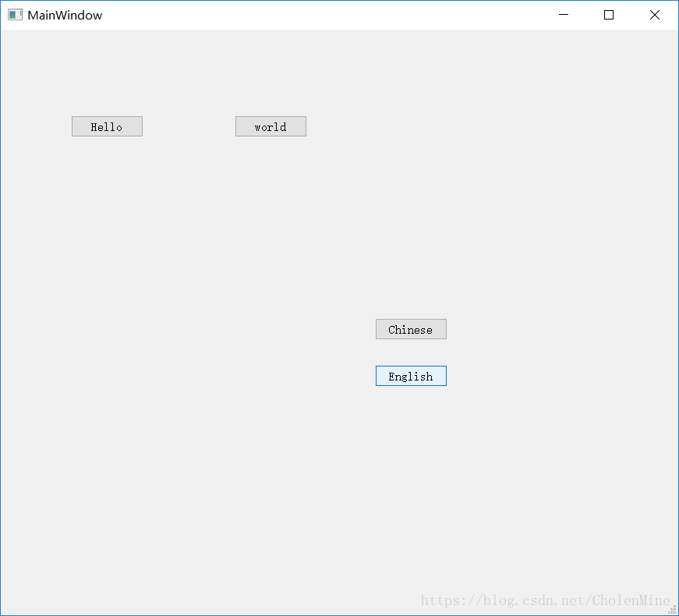Select the world button

(x=271, y=126)
